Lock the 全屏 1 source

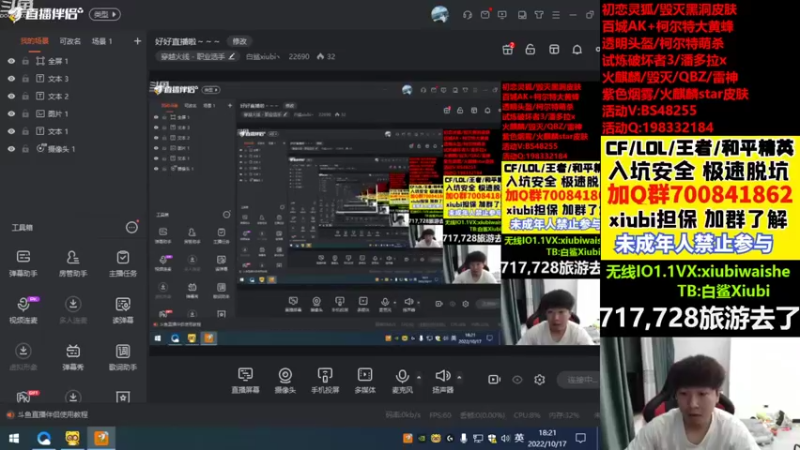coord(25,61)
